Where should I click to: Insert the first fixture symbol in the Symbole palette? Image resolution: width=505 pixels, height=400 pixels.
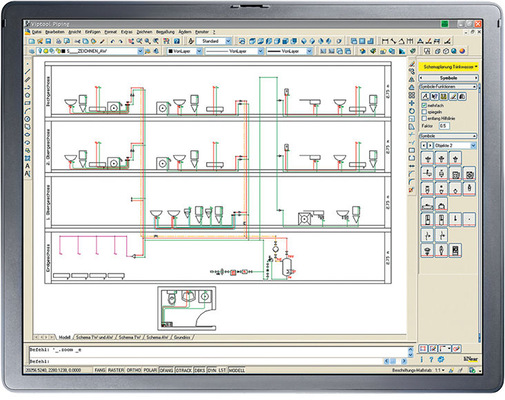point(428,158)
